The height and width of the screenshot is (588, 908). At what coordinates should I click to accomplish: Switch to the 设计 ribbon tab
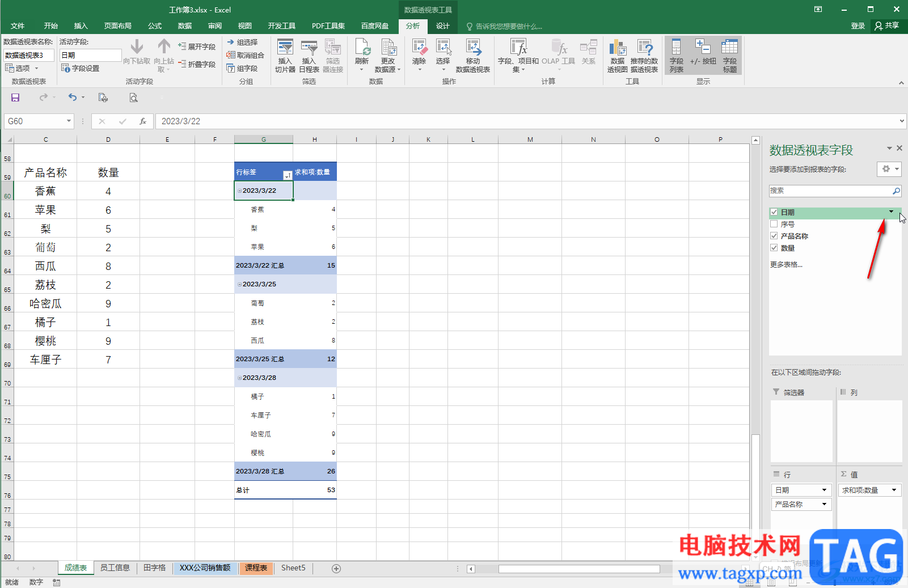(443, 26)
